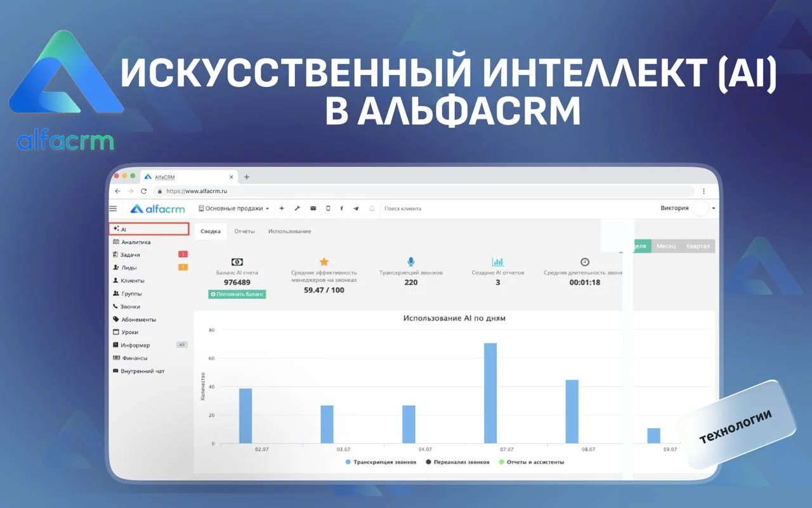
Task: Click the Пополнить баланс button
Action: (237, 294)
